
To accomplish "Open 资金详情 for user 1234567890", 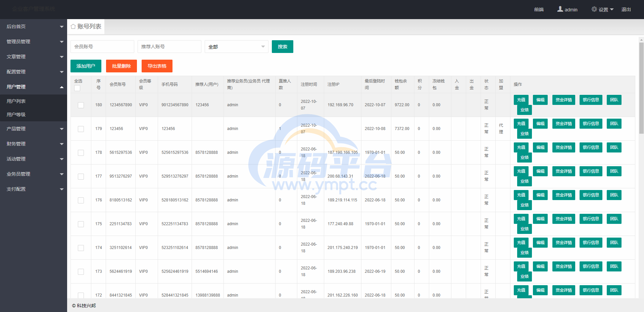I will coord(564,100).
